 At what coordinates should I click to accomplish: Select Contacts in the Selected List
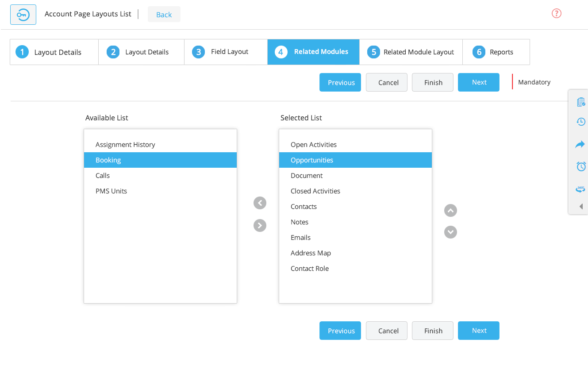(304, 206)
